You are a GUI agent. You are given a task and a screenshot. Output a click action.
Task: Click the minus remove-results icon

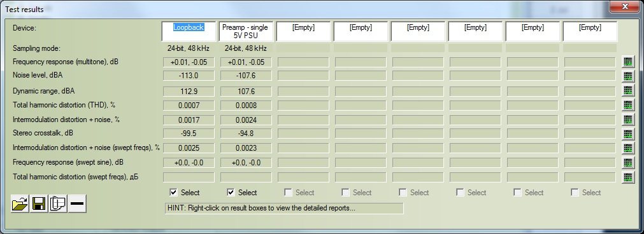click(x=78, y=203)
